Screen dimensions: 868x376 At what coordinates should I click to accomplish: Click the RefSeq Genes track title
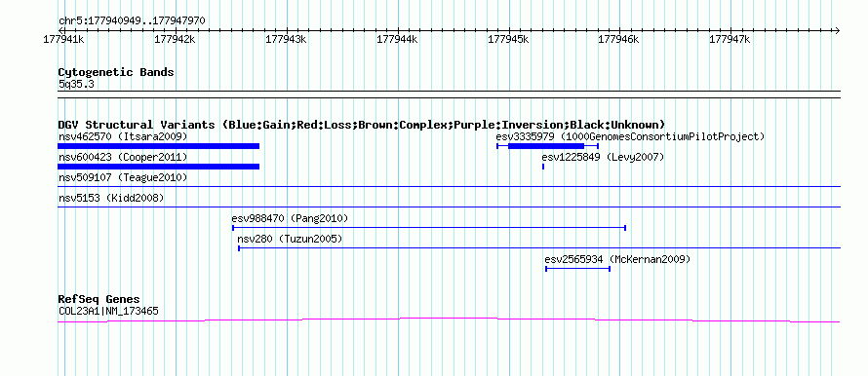point(99,299)
